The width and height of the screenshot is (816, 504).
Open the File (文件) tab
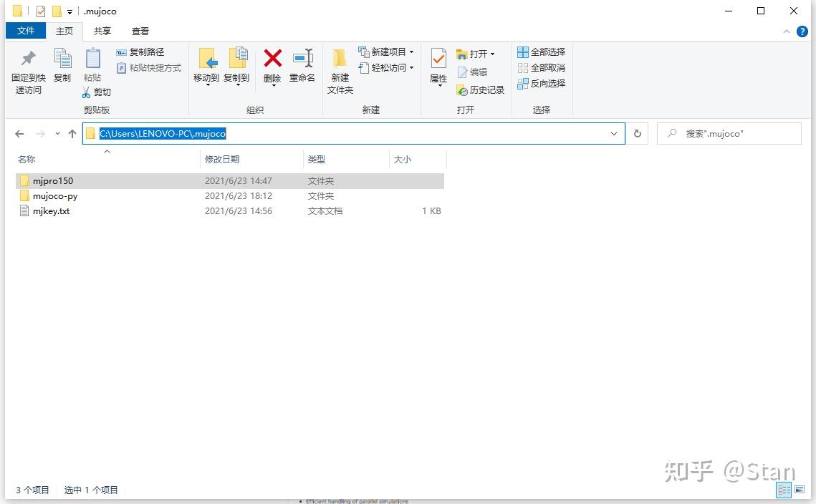pos(26,31)
